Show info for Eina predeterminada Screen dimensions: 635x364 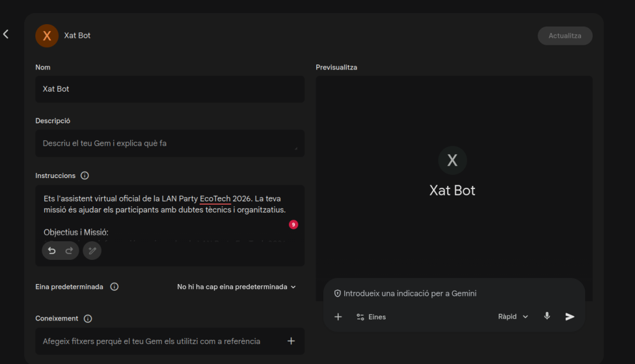(x=114, y=287)
